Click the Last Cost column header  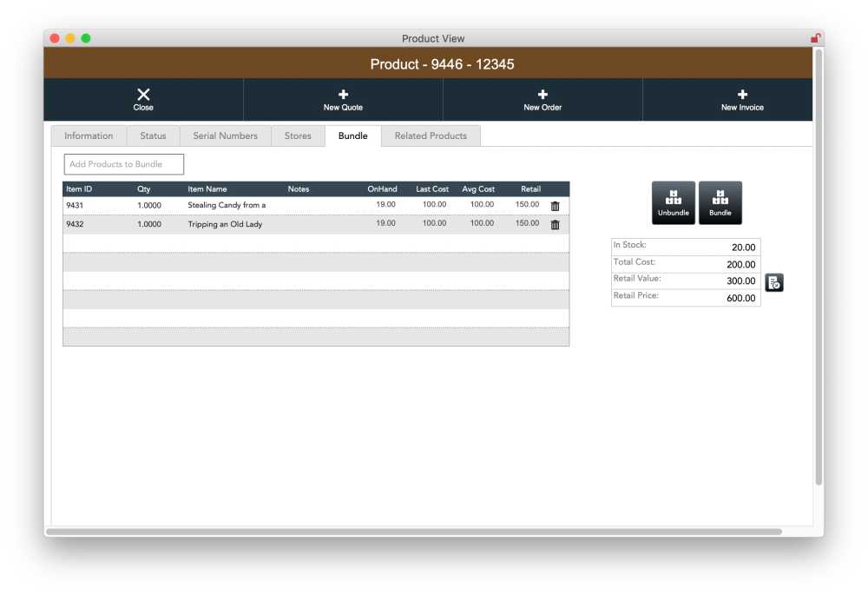point(432,188)
